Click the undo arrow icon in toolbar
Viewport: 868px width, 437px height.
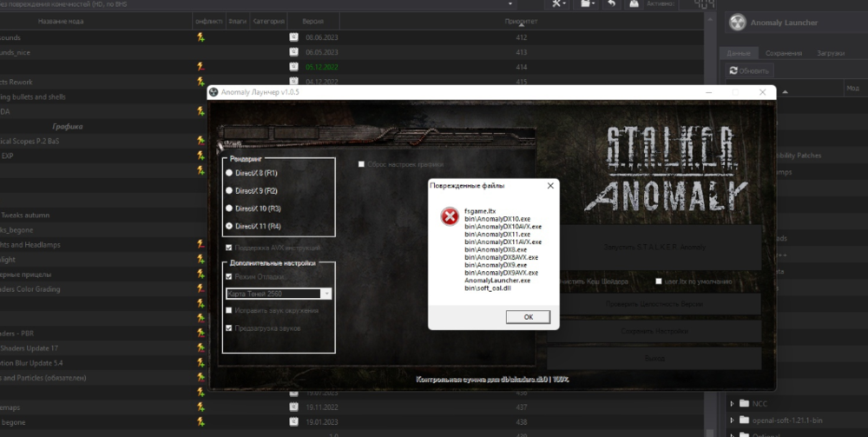click(x=611, y=5)
